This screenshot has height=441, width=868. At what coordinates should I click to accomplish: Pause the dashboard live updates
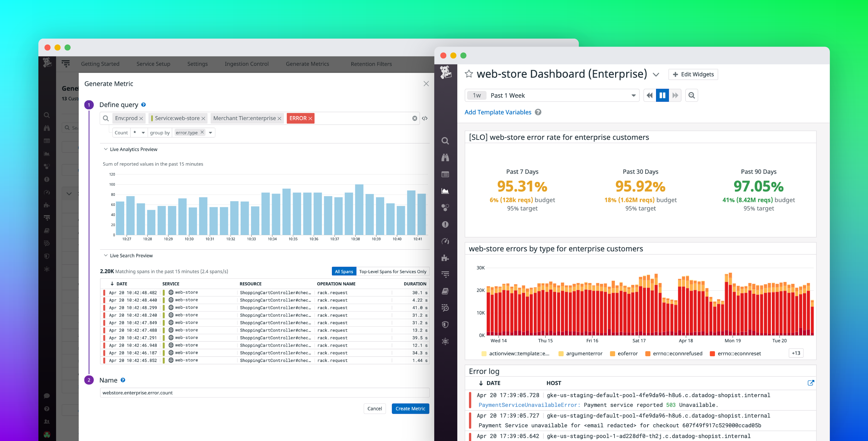coord(662,95)
